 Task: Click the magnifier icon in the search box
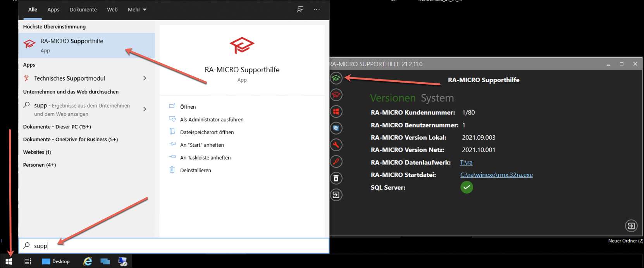(27, 246)
